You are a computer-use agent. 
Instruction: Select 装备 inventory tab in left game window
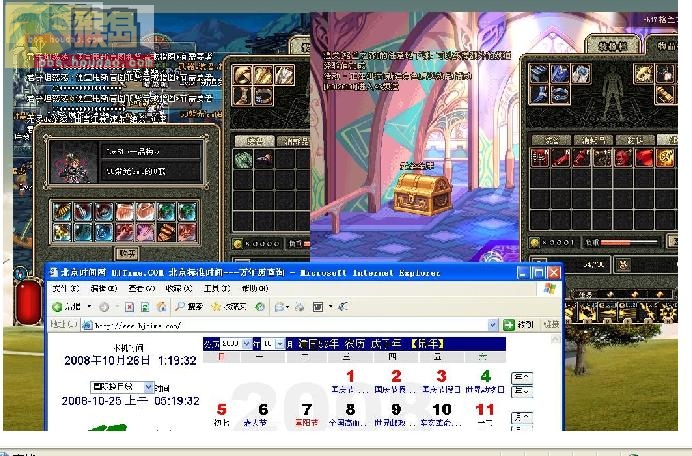coord(255,141)
